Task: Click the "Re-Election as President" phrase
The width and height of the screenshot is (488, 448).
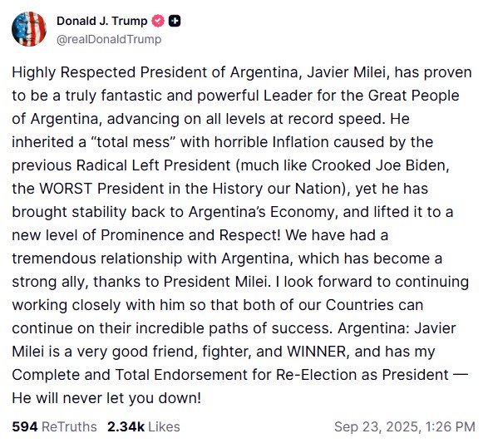Action: click(362, 375)
